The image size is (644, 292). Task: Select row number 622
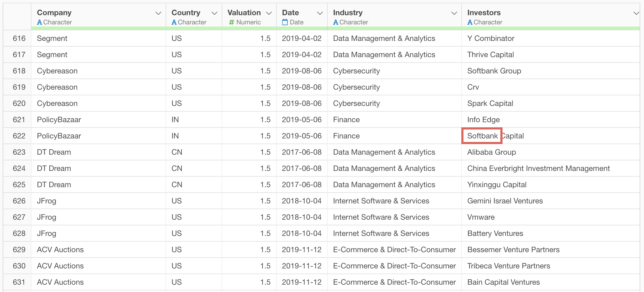19,136
